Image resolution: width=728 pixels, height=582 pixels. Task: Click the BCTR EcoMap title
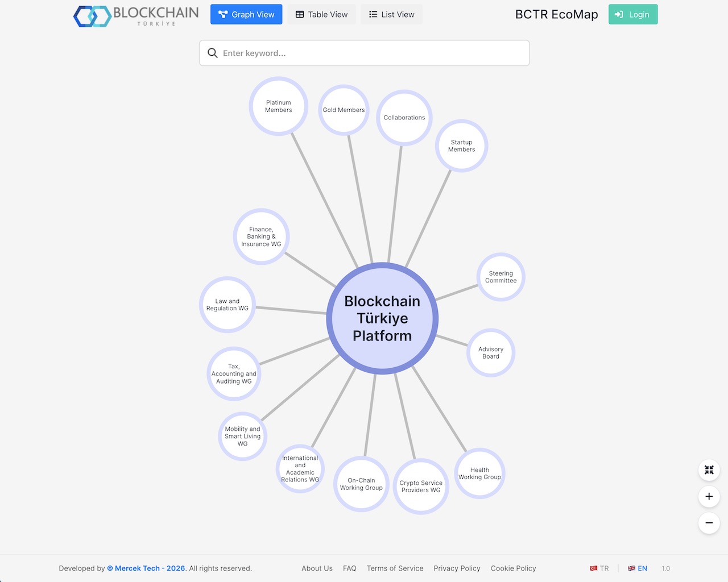pos(557,14)
